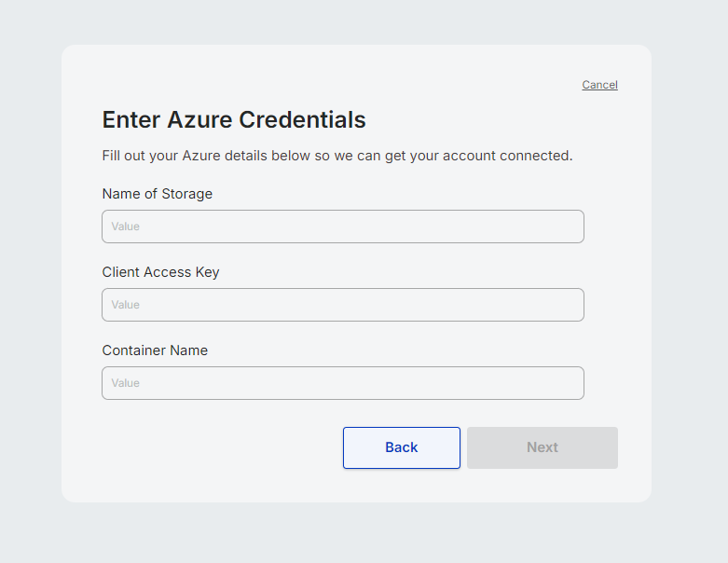This screenshot has height=563, width=728.
Task: Go back to the previous step
Action: (401, 447)
